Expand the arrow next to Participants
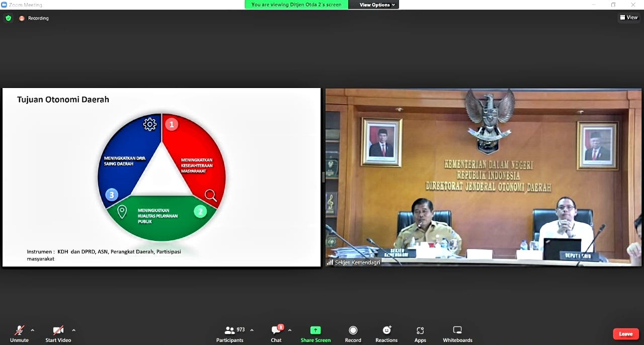This screenshot has height=345, width=644. click(x=252, y=330)
